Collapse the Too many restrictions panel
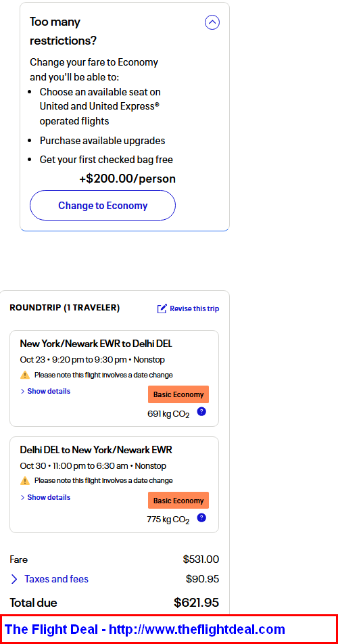338x644 pixels. coord(212,22)
